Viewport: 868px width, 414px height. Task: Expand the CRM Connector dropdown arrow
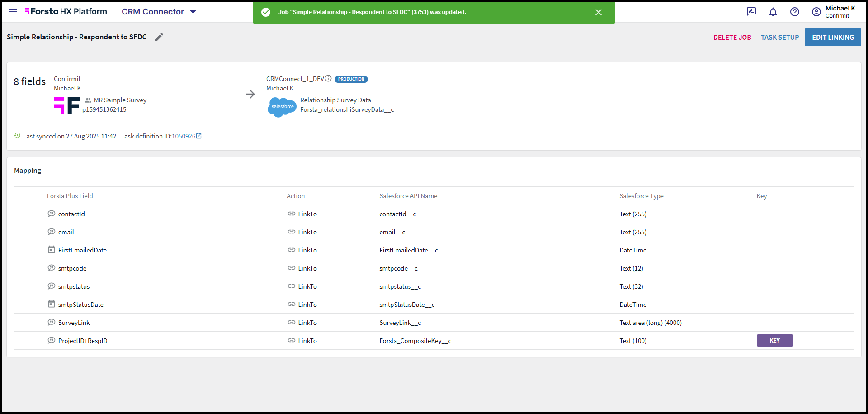pyautogui.click(x=193, y=12)
